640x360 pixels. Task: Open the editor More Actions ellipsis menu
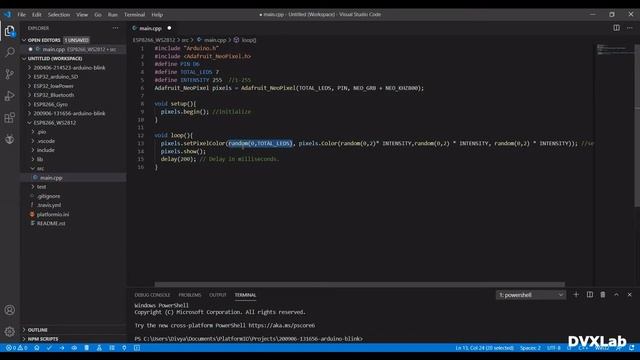point(630,28)
